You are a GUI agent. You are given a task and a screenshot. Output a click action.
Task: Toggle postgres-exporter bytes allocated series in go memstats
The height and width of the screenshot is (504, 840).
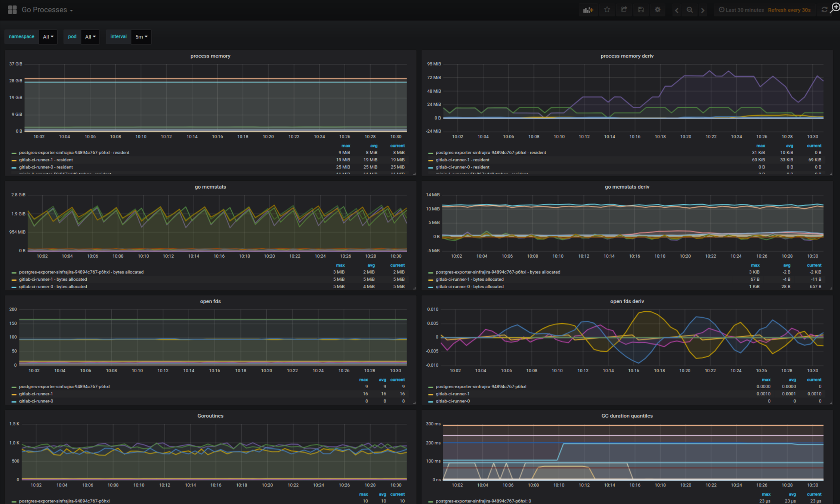(x=81, y=272)
